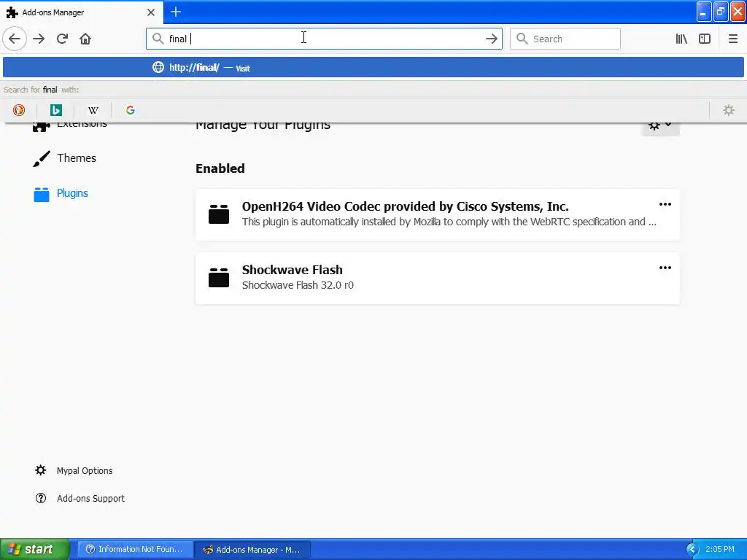Open the Windows Start menu
This screenshot has height=560, width=747.
click(35, 549)
